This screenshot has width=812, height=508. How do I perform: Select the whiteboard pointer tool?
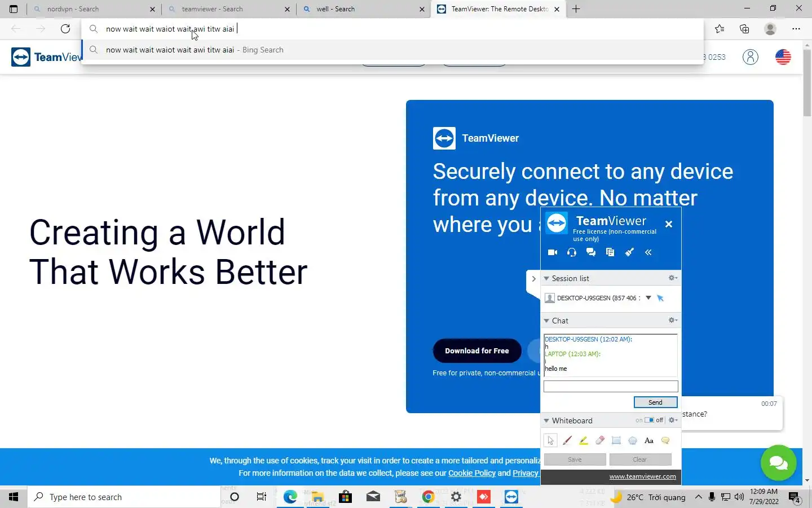550,440
